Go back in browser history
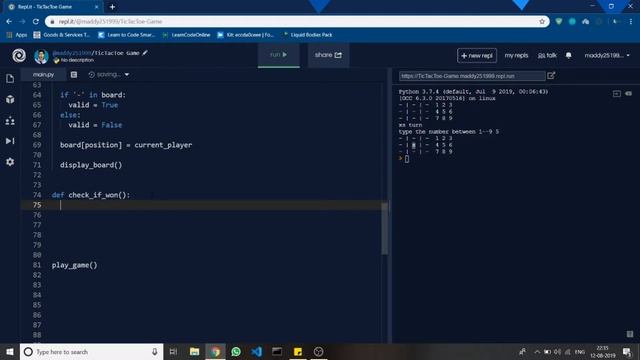640x360 pixels. point(9,22)
